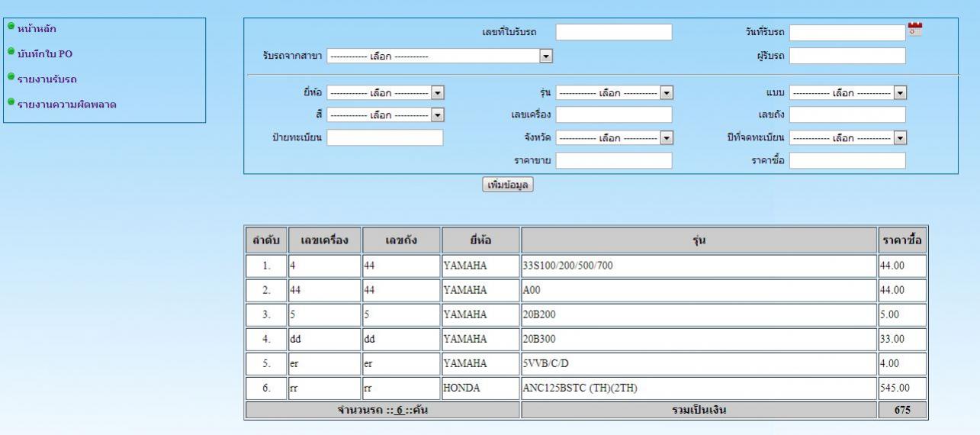Click model cell A00

click(698, 291)
